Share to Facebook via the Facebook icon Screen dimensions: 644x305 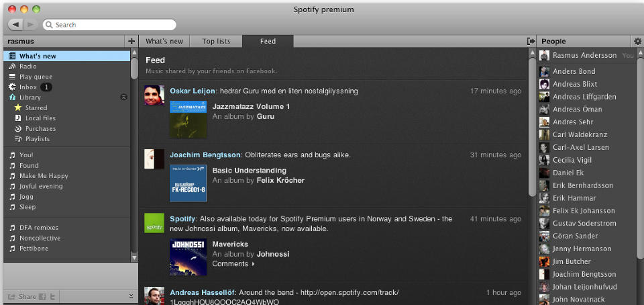pyautogui.click(x=42, y=296)
